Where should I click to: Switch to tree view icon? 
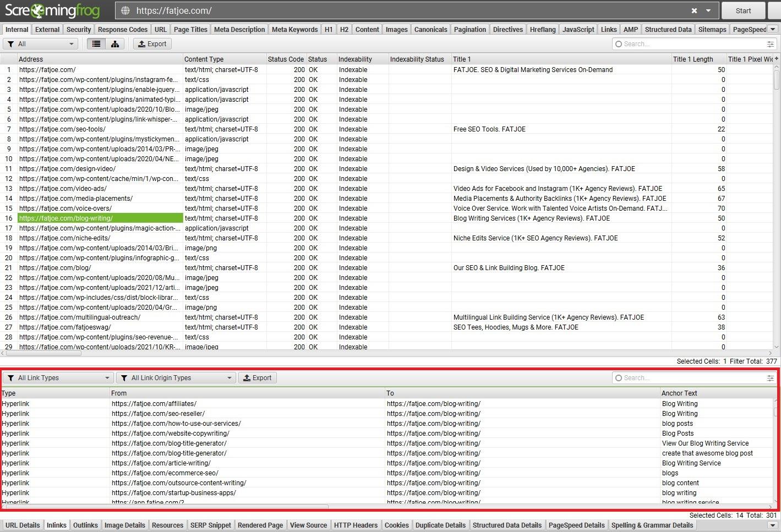(x=115, y=44)
